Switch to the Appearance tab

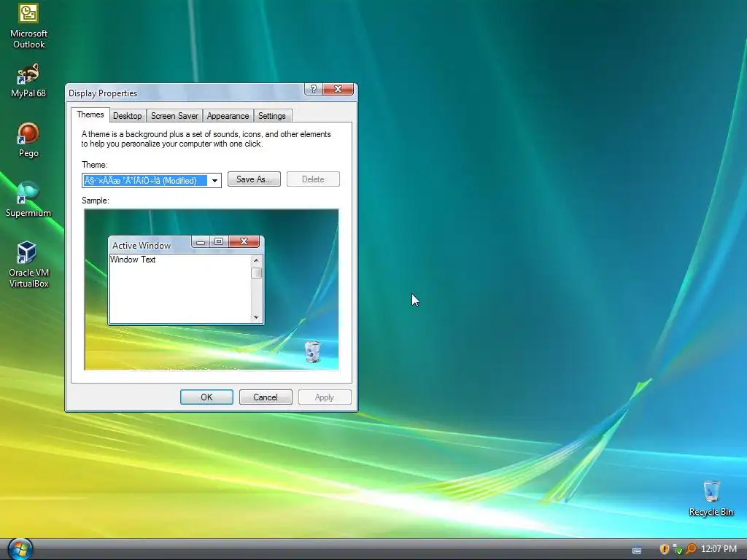tap(228, 116)
